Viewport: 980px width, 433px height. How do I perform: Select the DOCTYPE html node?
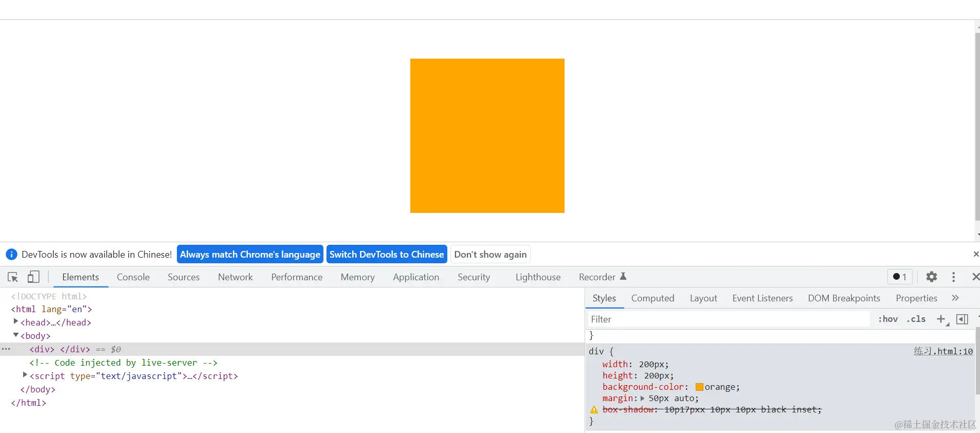click(49, 296)
